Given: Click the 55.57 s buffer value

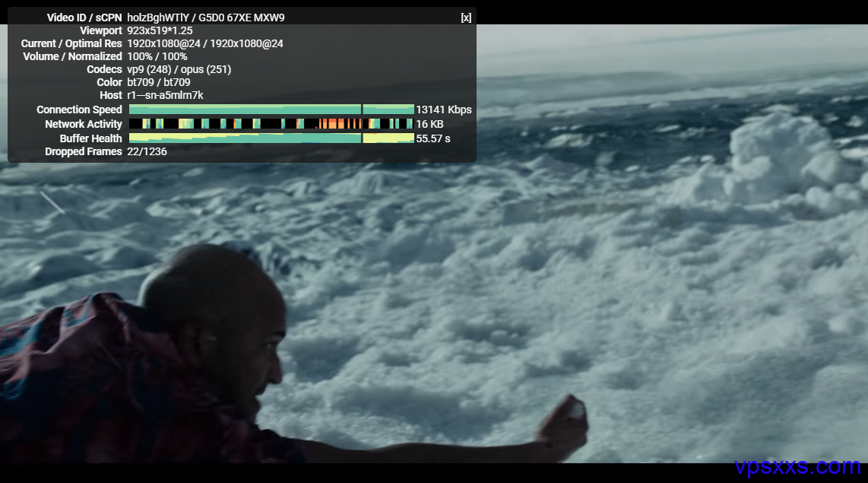Looking at the screenshot, I should tap(433, 138).
